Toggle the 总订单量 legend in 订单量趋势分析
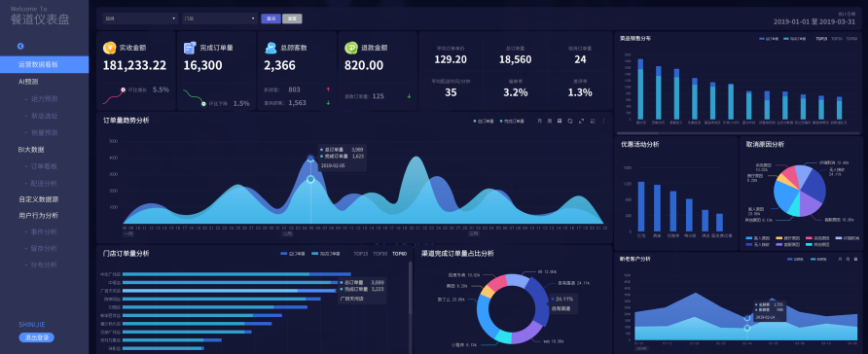This screenshot has width=868, height=354. tap(484, 121)
